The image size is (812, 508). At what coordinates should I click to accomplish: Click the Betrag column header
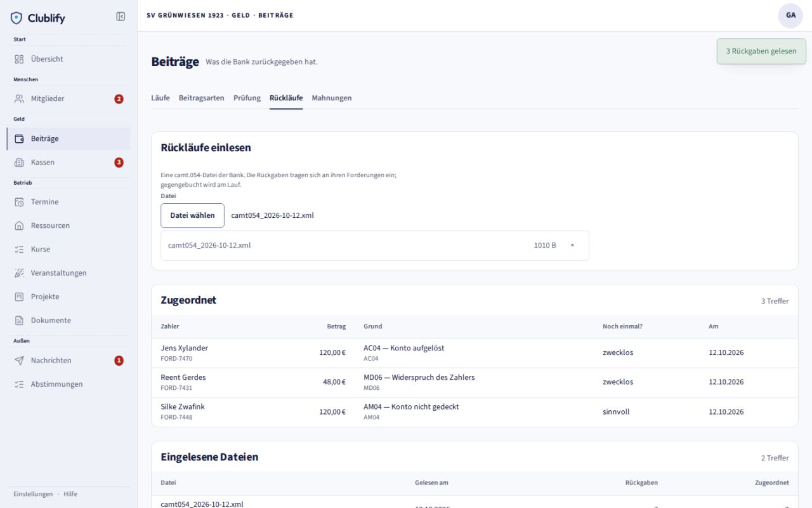coord(336,326)
